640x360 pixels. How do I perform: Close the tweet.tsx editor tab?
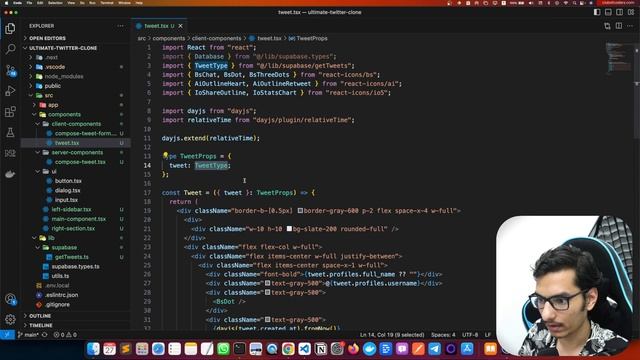(180, 26)
